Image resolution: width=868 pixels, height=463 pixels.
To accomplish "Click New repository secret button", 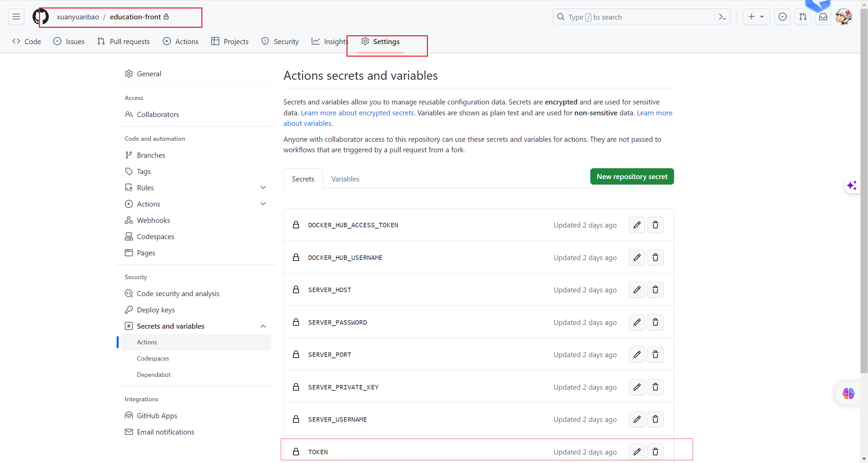I will [632, 176].
